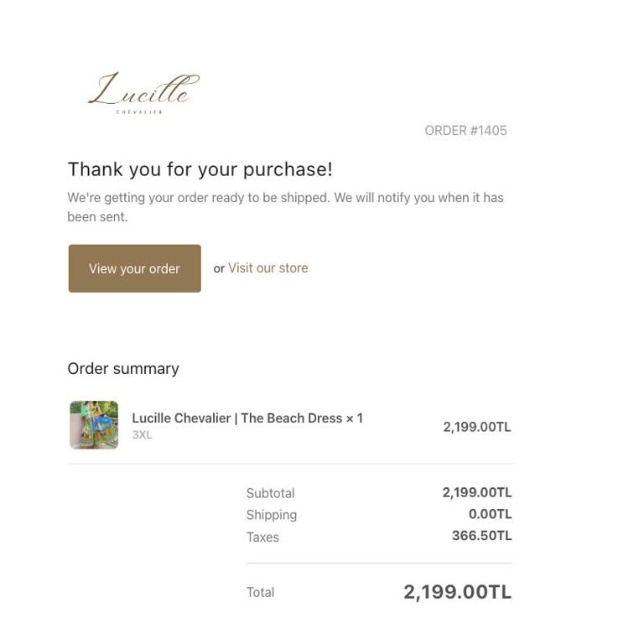
Task: Click the subtotal amount 2,199.00TL
Action: coord(476,492)
